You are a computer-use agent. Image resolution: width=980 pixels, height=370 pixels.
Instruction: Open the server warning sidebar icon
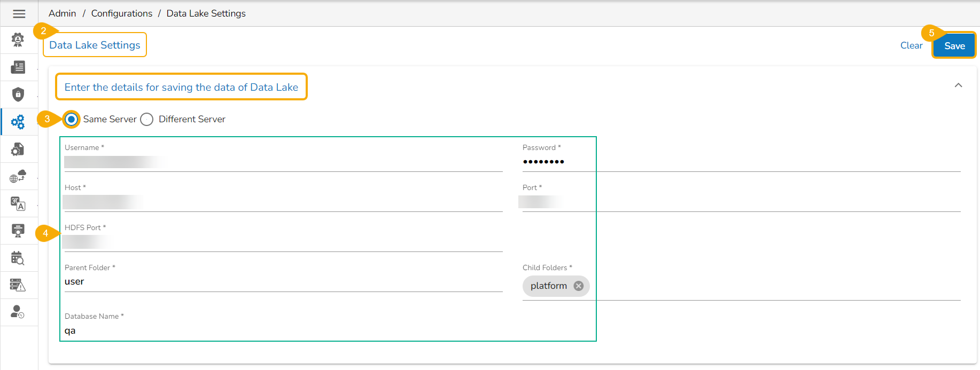18,285
